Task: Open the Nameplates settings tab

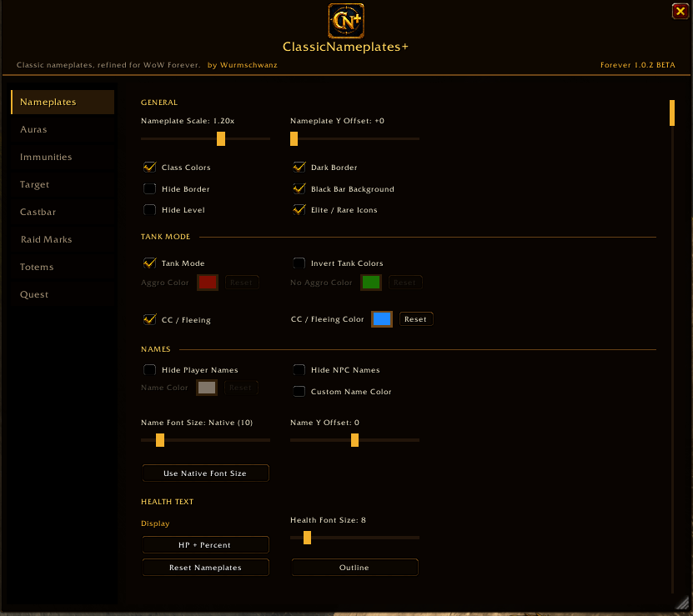Action: (x=63, y=102)
